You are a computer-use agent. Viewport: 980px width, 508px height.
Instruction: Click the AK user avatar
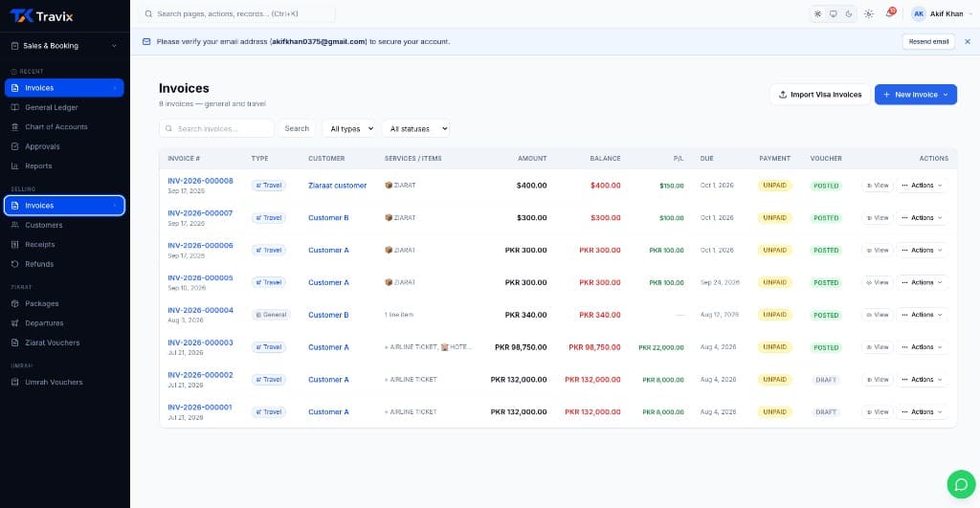(918, 13)
